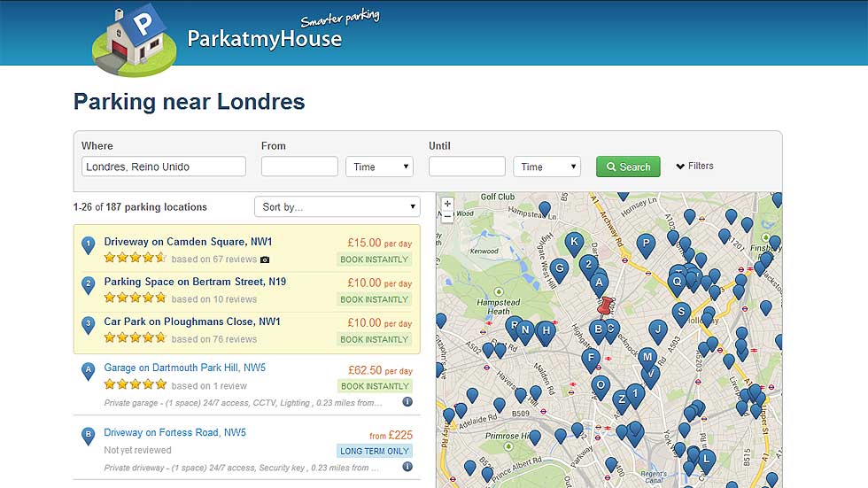Book instantly Bertram Street parking space

coord(374,299)
